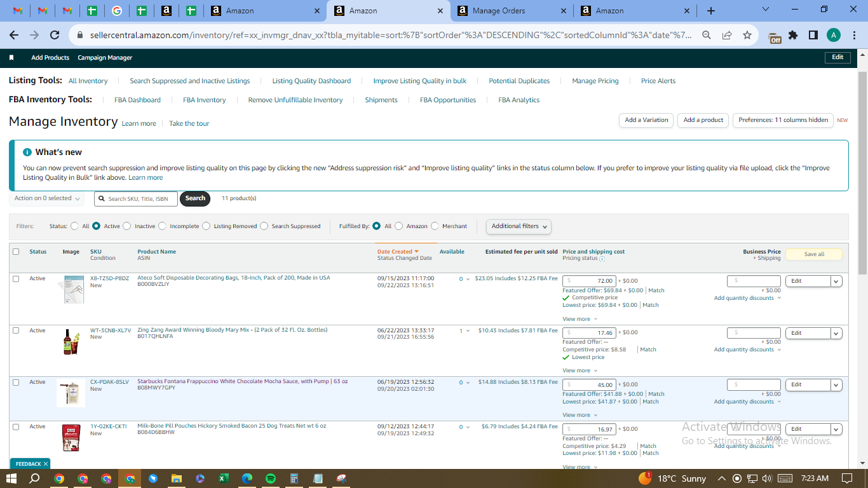The width and height of the screenshot is (868, 488).
Task: Go to Listing Quality Dashboard
Action: (x=311, y=81)
